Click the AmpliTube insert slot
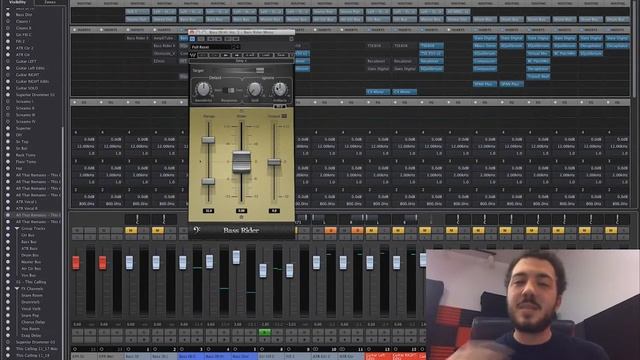This screenshot has height=360, width=640. [164, 38]
